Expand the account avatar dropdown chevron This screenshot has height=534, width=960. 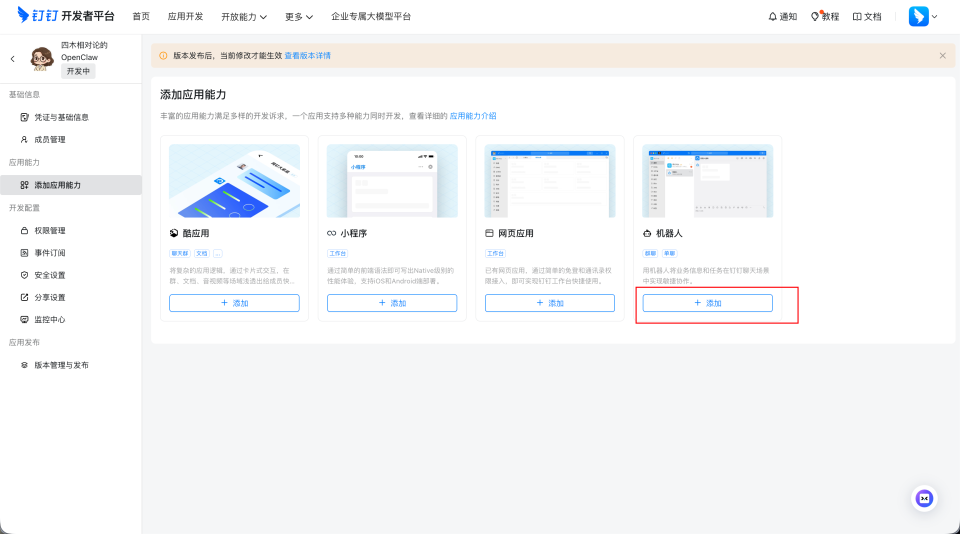pyautogui.click(x=934, y=17)
